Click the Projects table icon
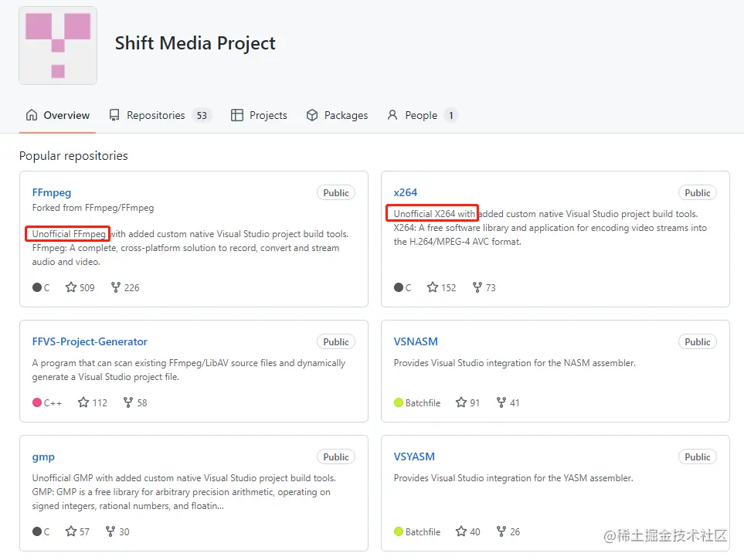This screenshot has width=744, height=560. point(236,115)
